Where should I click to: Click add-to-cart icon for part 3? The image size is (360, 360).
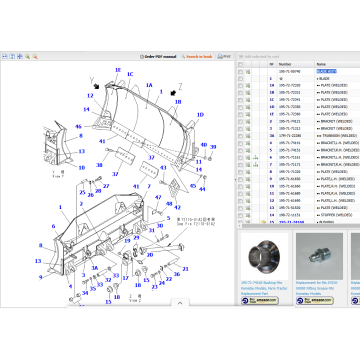click(248, 129)
